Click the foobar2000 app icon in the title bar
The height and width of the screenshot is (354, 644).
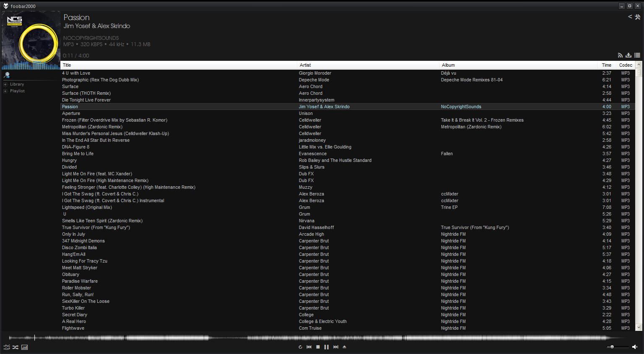point(6,6)
